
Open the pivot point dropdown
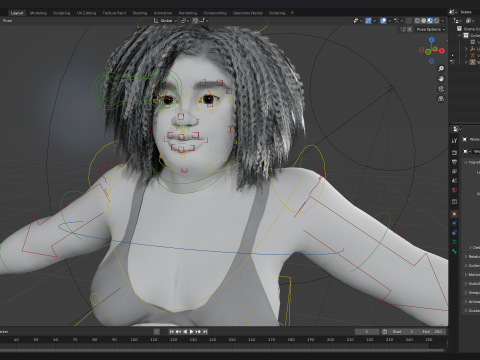[185, 21]
